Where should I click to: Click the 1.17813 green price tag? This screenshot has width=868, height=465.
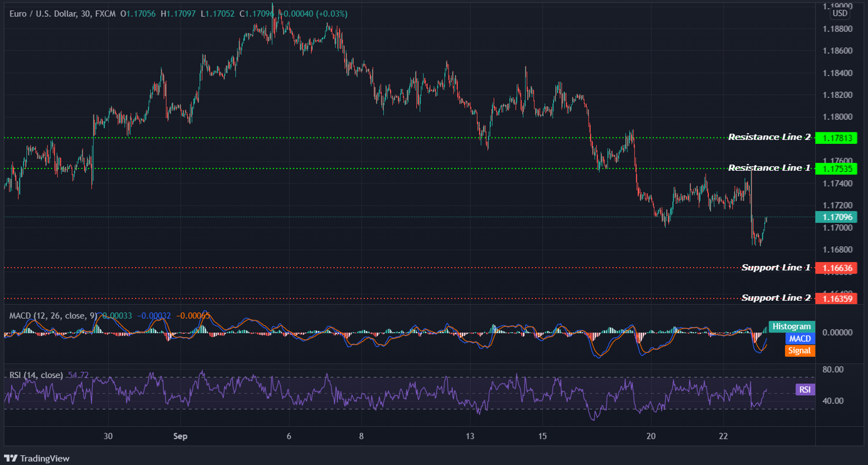[836, 138]
